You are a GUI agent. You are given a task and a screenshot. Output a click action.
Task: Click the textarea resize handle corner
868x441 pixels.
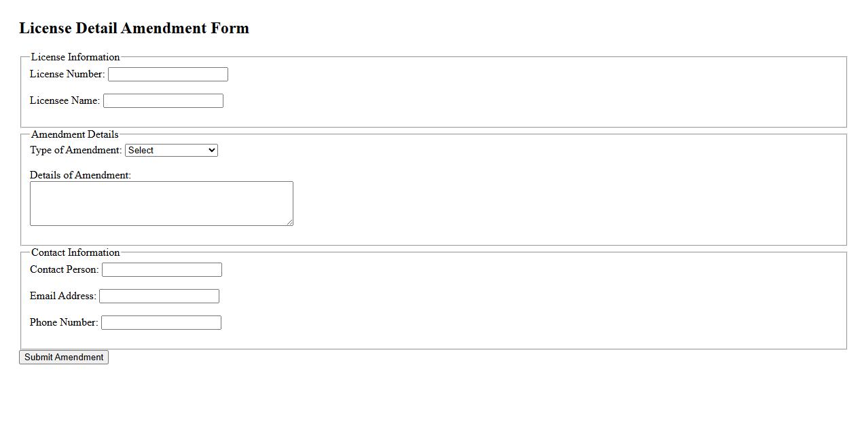click(x=290, y=223)
